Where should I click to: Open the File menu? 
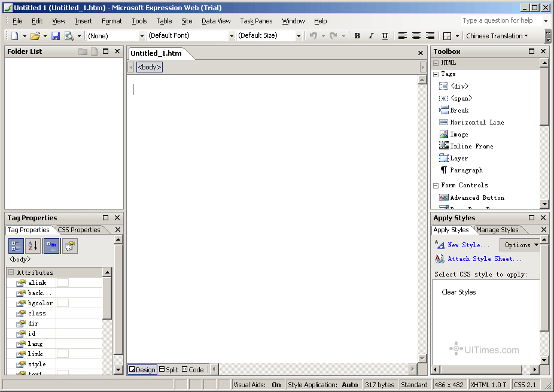click(x=17, y=21)
